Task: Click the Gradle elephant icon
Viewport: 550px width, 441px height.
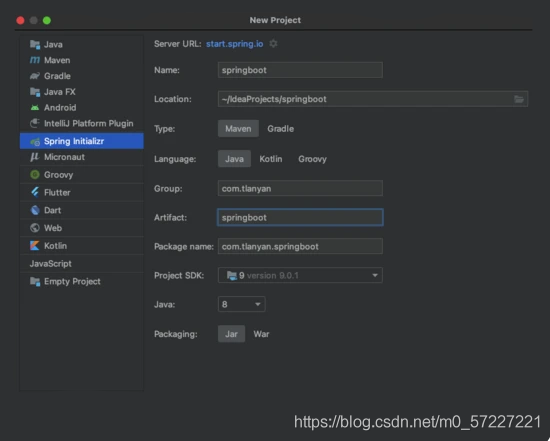Action: 35,76
